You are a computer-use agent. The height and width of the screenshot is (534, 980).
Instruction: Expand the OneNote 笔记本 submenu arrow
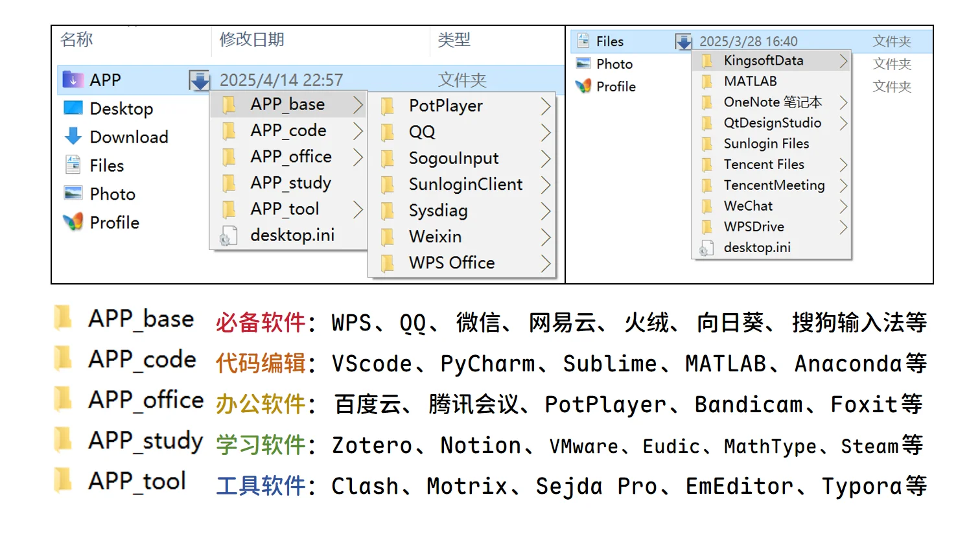click(843, 102)
